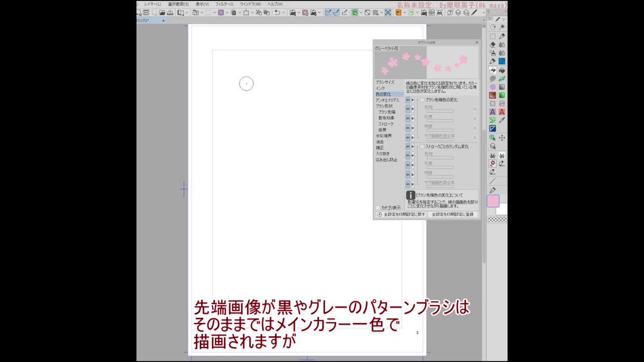Expand the arrow for the first サブ描画色混合率 row

[413, 136]
